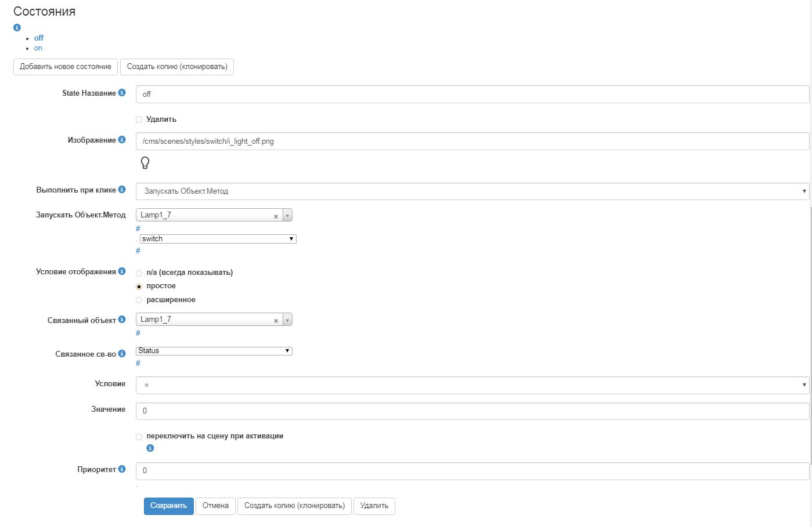Click info icon under Состояния heading
Viewport: 812px width, 526px height.
(x=17, y=27)
